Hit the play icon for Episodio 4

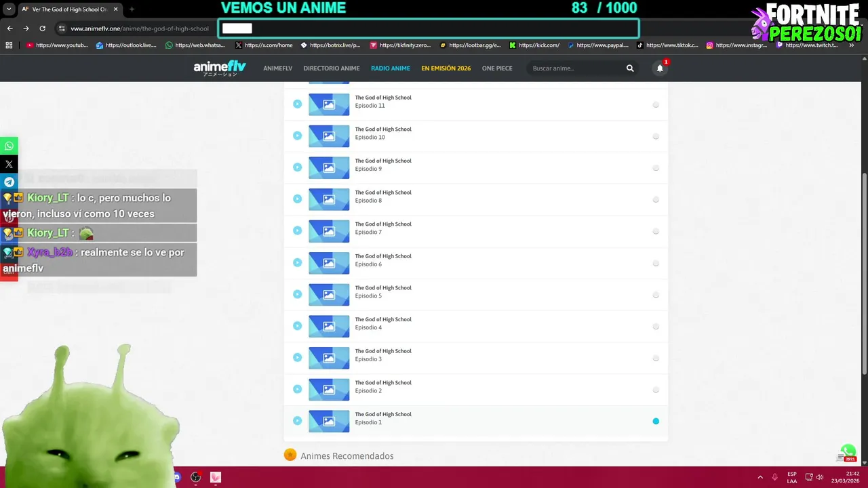(x=297, y=326)
